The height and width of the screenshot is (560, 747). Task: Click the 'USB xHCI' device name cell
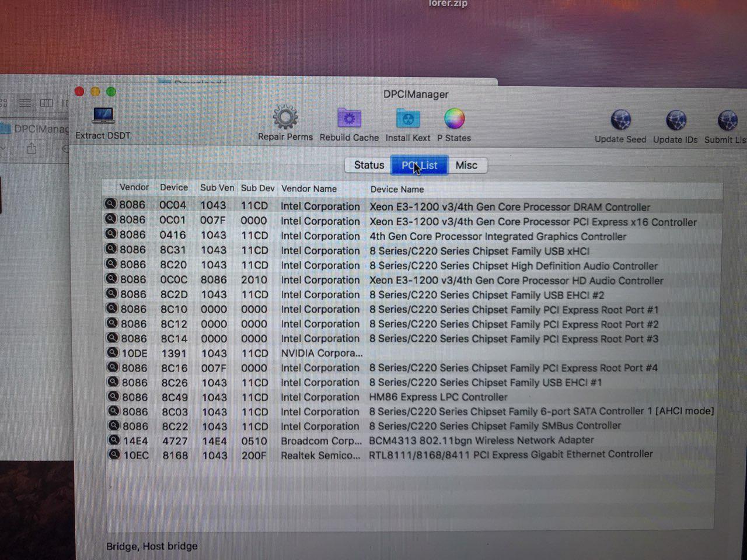[x=479, y=251]
